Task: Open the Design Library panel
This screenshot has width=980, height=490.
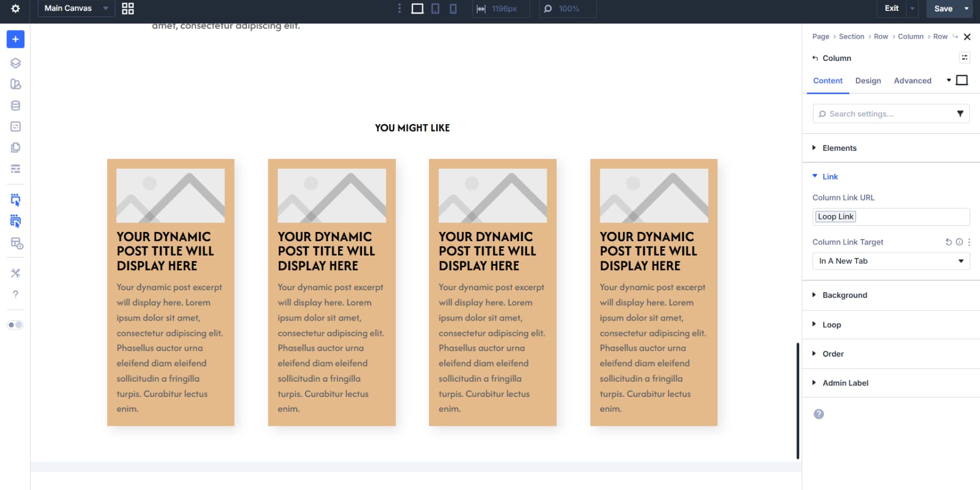Action: tap(15, 84)
